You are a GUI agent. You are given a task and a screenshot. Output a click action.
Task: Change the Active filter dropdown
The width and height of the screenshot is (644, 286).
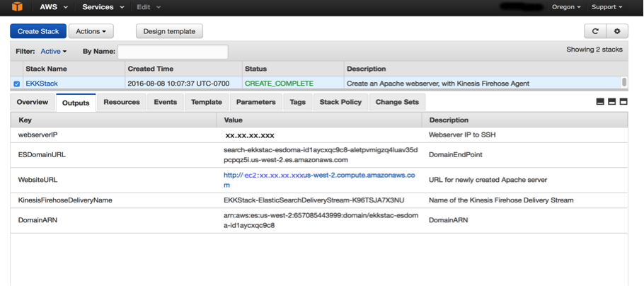(53, 52)
